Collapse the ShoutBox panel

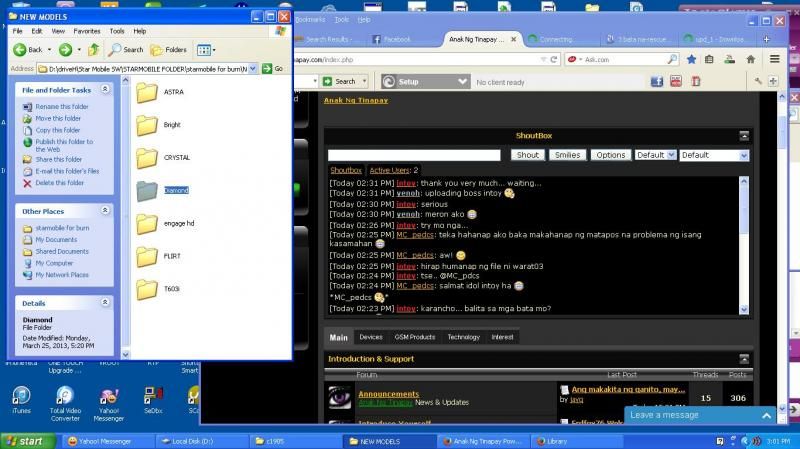[x=743, y=135]
